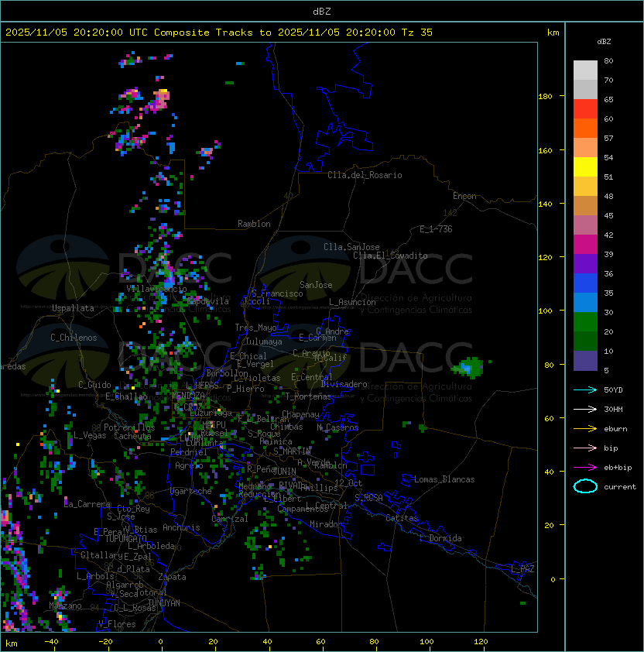Image resolution: width=644 pixels, height=652 pixels.
Task: Click the 'Tres_Mayo' map label
Action: point(255,328)
